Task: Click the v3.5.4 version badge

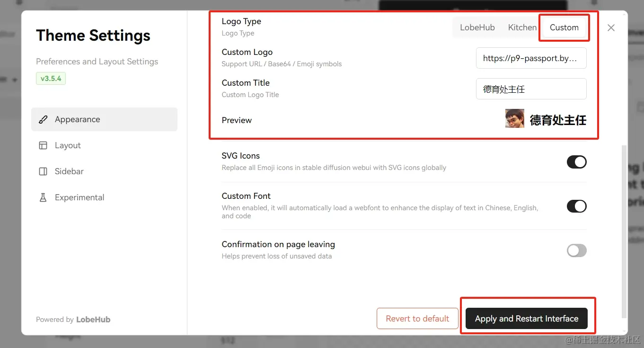Action: 51,79
